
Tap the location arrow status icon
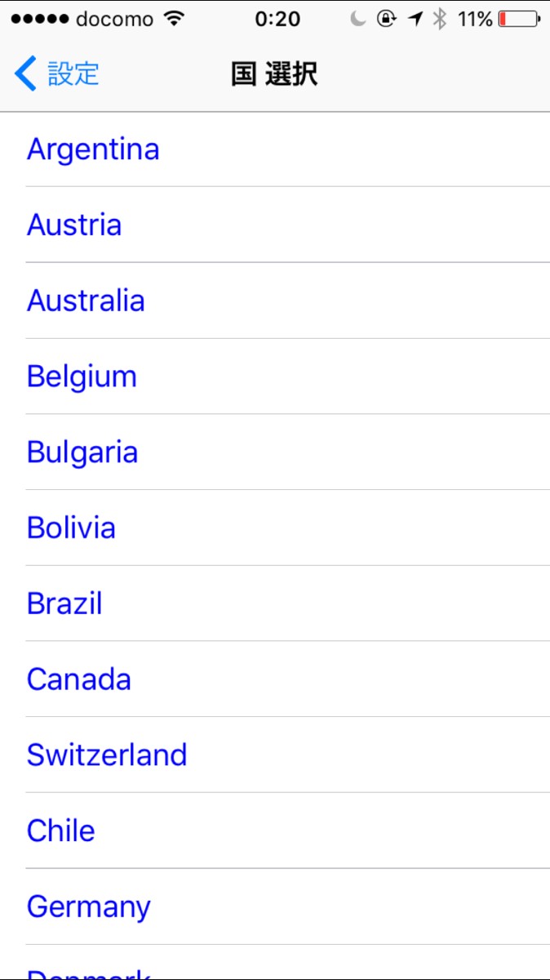(x=415, y=19)
